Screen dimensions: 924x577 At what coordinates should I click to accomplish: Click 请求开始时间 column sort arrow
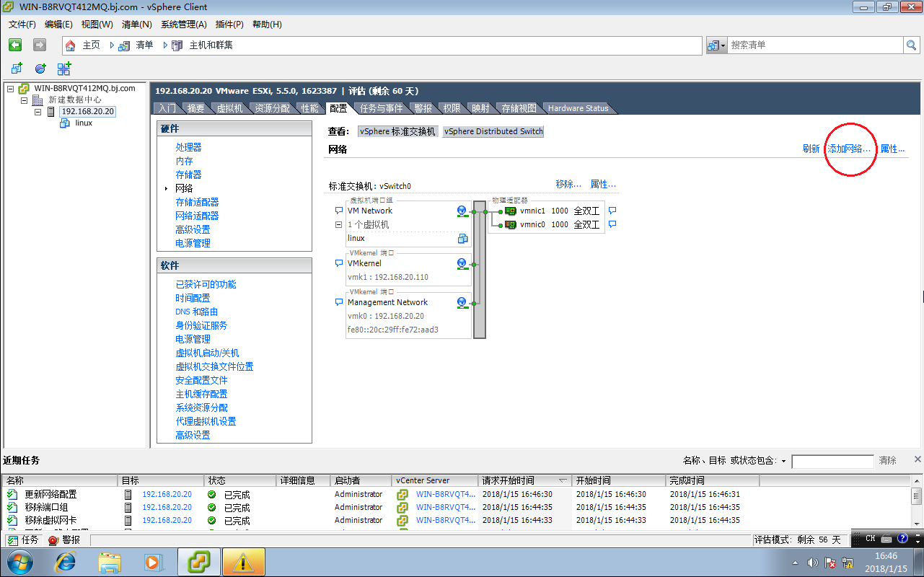pos(563,480)
